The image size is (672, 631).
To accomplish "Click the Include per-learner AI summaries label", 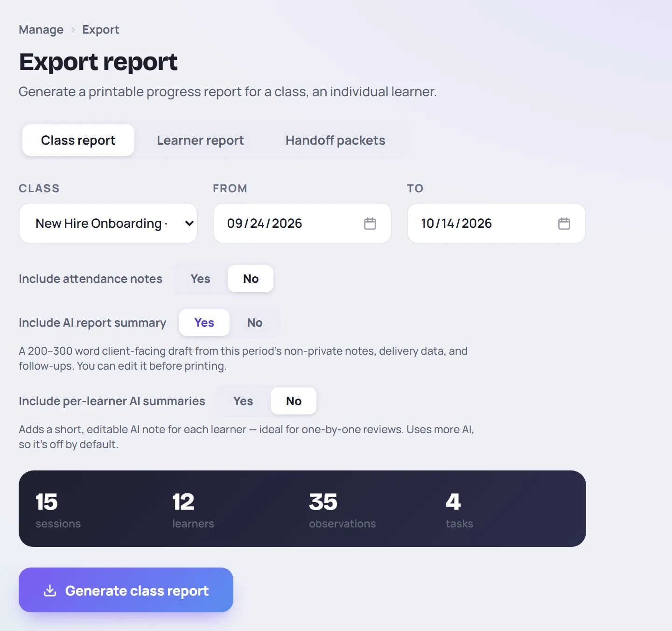I will (x=112, y=401).
